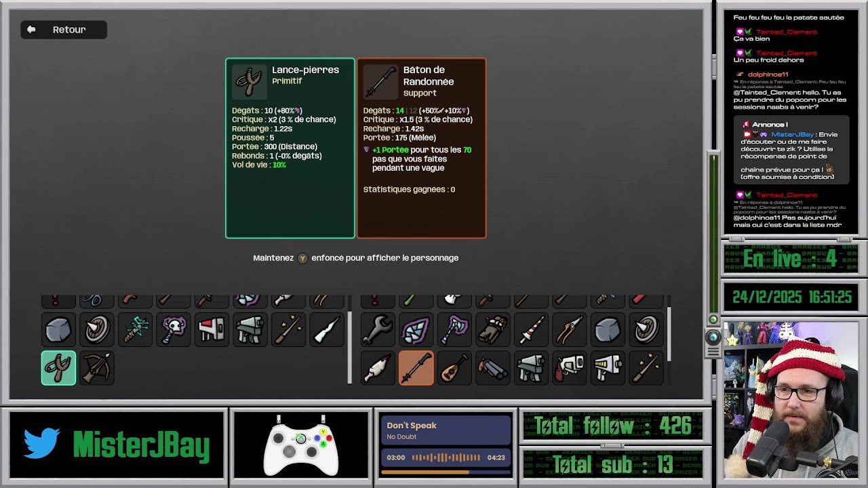Viewport: 868px width, 488px height.
Task: Choose the purple skull scepter weapon
Action: pyautogui.click(x=174, y=329)
